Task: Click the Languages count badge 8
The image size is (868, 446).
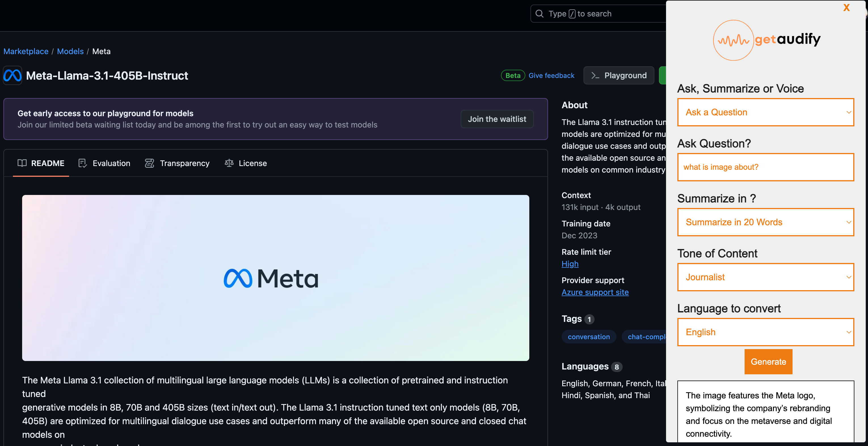Action: click(x=617, y=367)
